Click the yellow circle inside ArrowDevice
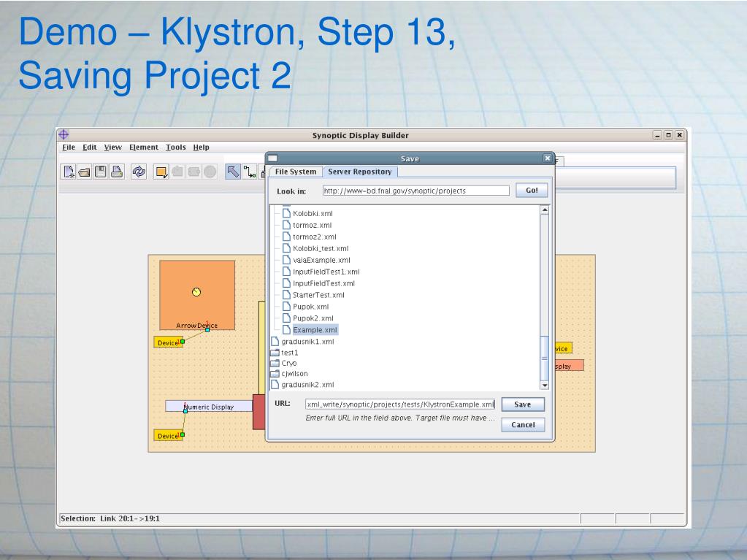The image size is (747, 560). (196, 292)
